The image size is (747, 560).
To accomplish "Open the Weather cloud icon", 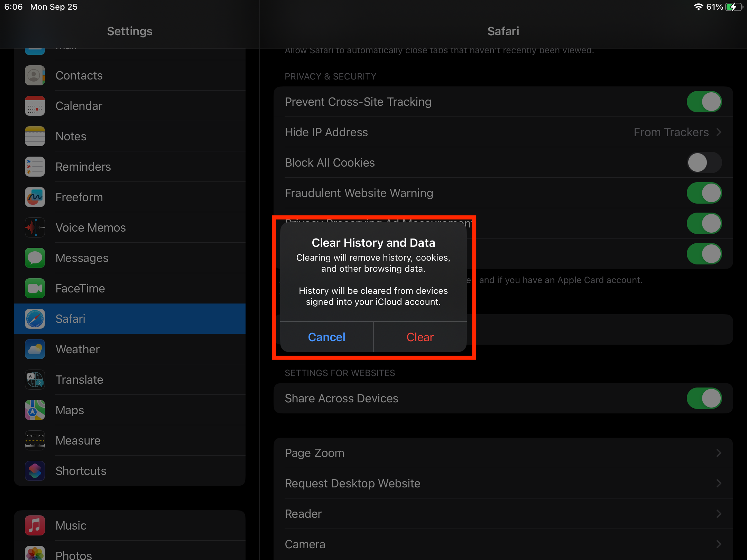I will click(x=35, y=349).
